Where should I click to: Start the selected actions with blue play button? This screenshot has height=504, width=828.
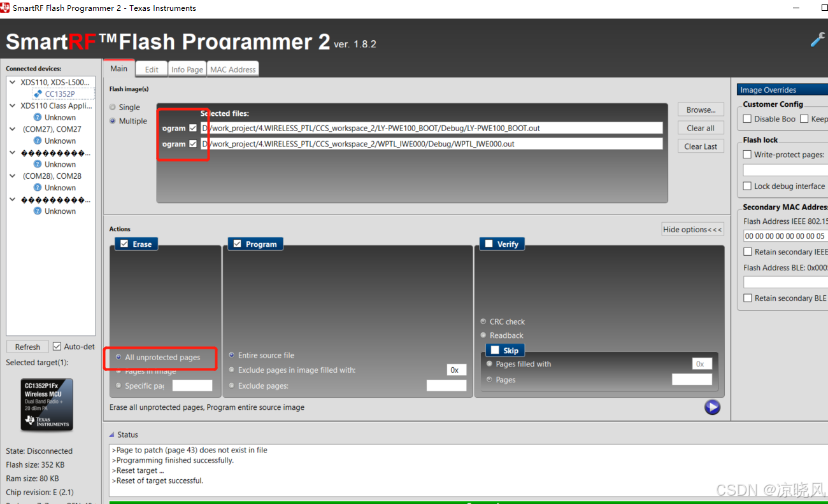tap(712, 407)
